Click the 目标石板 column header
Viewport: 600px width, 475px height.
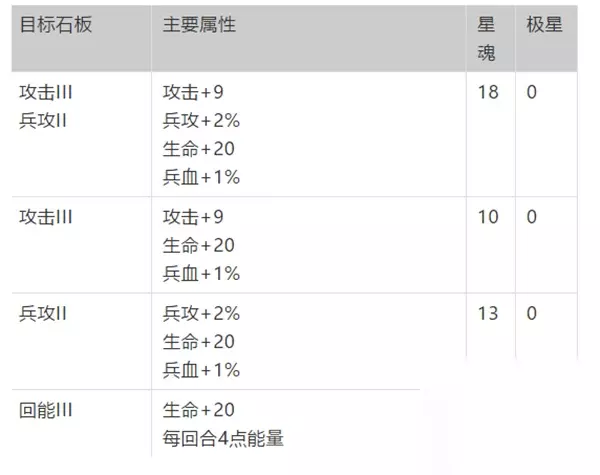coord(56,26)
